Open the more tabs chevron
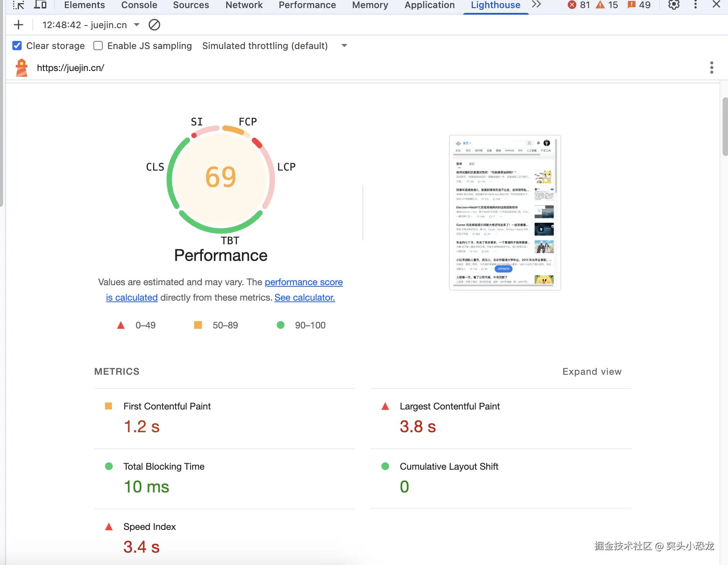This screenshot has width=728, height=565. pyautogui.click(x=537, y=5)
